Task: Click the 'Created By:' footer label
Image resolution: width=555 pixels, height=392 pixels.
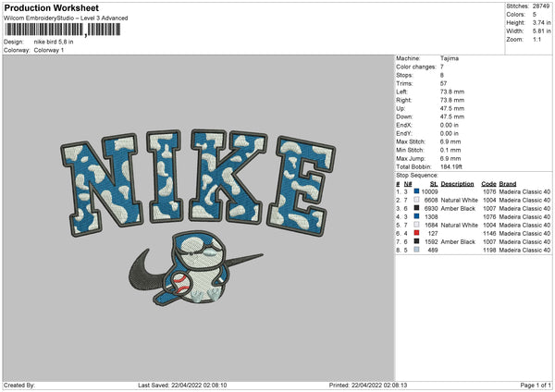Action: pos(19,385)
